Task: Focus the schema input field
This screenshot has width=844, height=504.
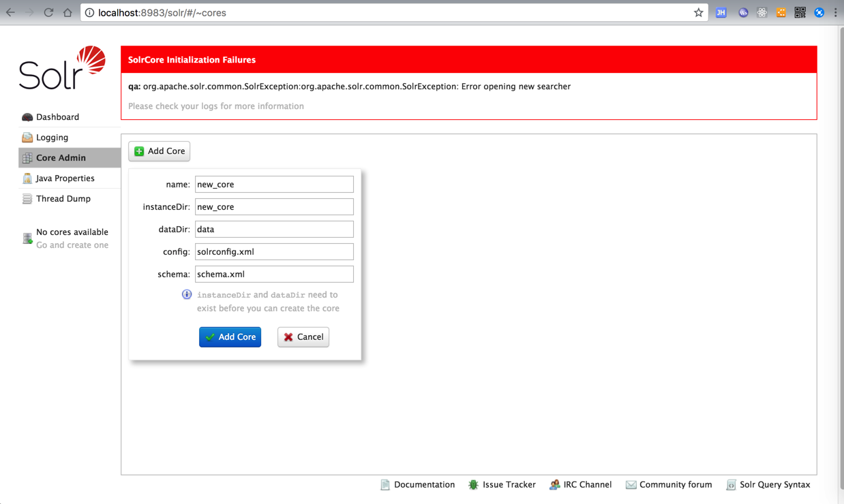Action: click(274, 274)
